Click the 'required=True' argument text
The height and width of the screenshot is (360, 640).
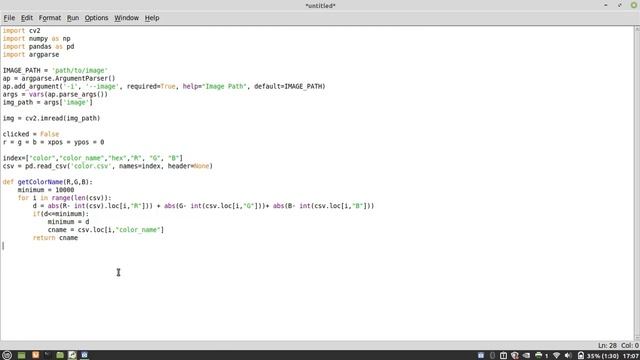tap(151, 86)
